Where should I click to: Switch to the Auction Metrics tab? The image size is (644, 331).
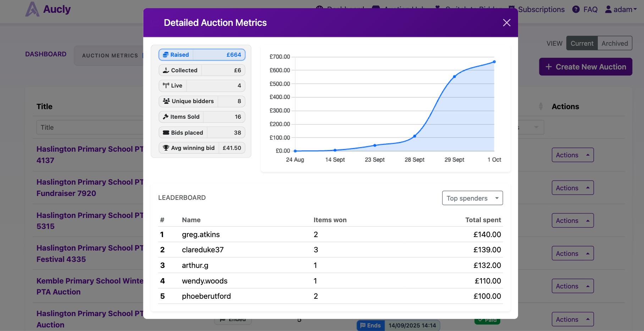click(x=110, y=55)
